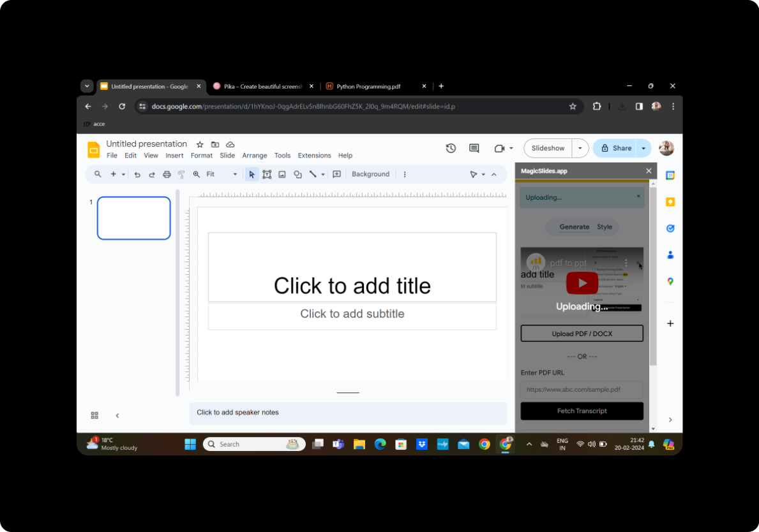Get add-ons plus icon in side panel
This screenshot has height=532, width=759.
[670, 323]
